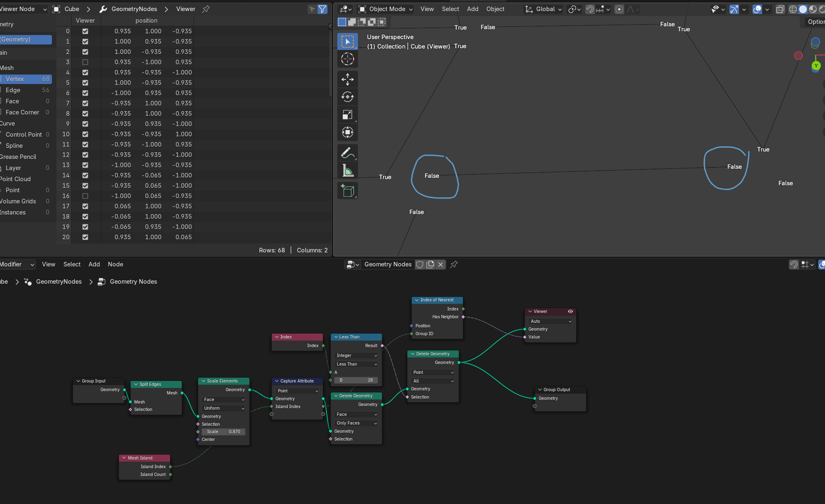Viewport: 825px width, 504px height.
Task: Toggle viewport gizmos display
Action: tap(734, 9)
